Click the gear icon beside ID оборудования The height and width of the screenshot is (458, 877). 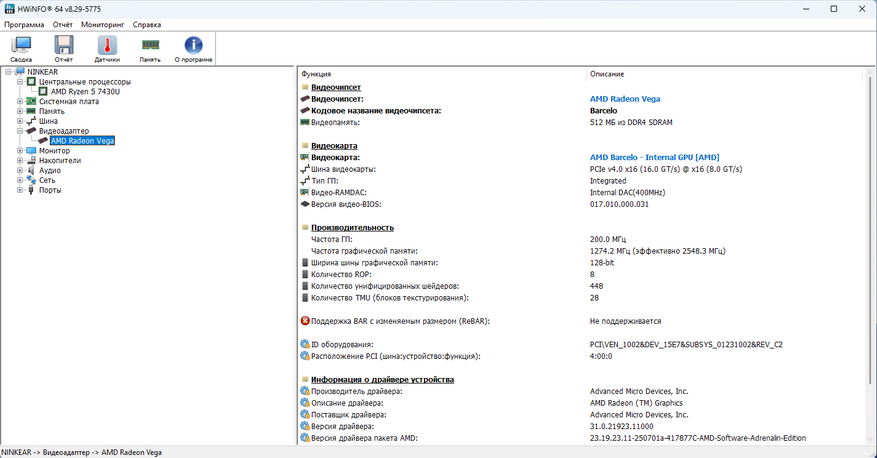click(x=305, y=344)
